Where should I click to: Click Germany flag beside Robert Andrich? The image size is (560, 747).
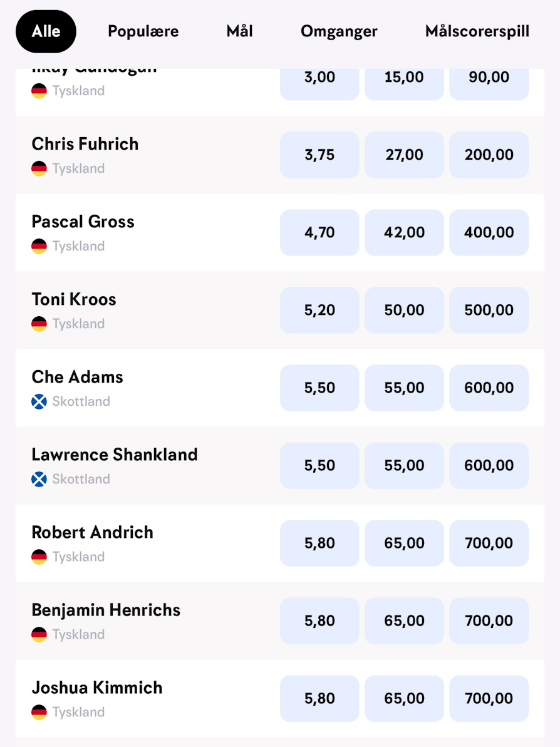coord(39,557)
